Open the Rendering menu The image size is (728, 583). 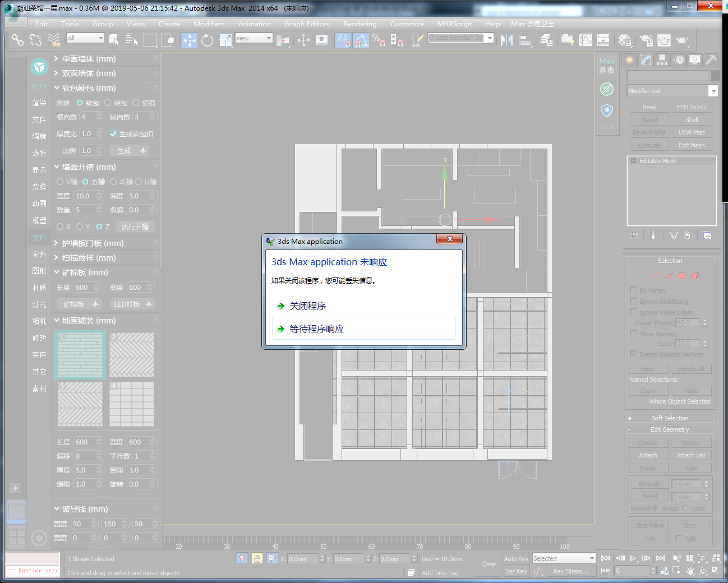click(x=360, y=24)
